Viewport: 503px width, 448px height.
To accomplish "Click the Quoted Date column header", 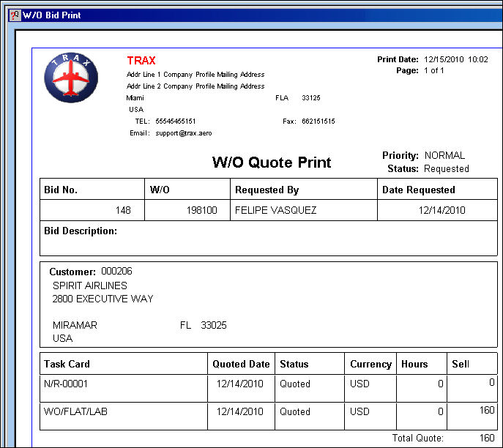I will 241,364.
